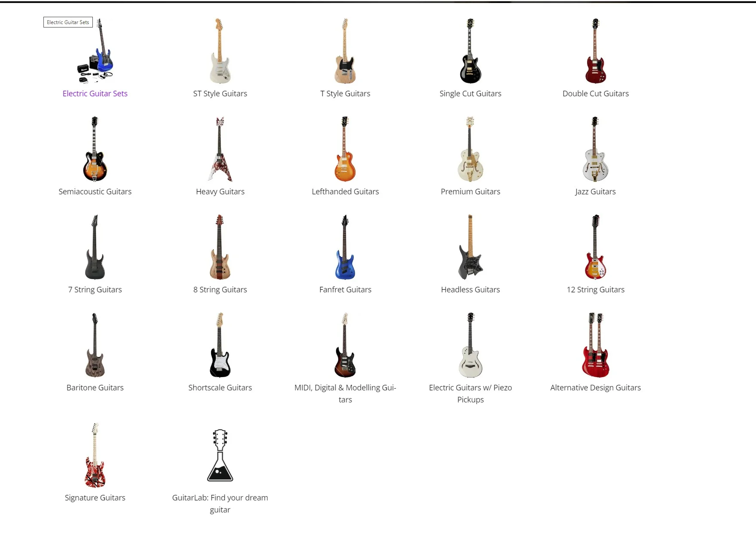Open the Headless Guitars picture
The image size is (756, 537).
470,247
